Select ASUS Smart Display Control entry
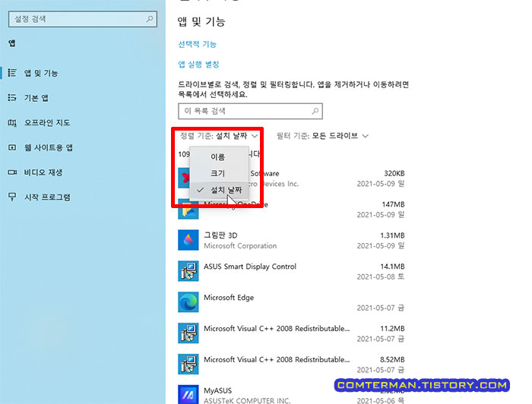 (x=250, y=267)
